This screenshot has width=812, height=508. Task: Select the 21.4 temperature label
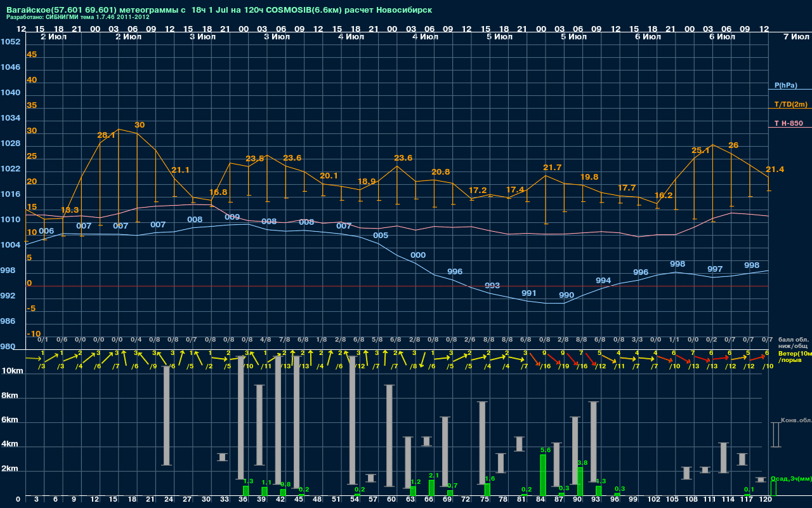(x=775, y=169)
